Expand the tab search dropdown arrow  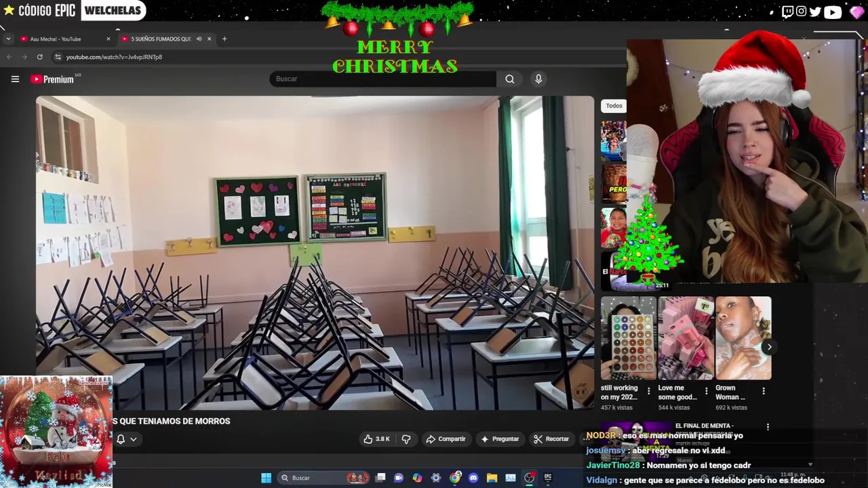(x=8, y=39)
